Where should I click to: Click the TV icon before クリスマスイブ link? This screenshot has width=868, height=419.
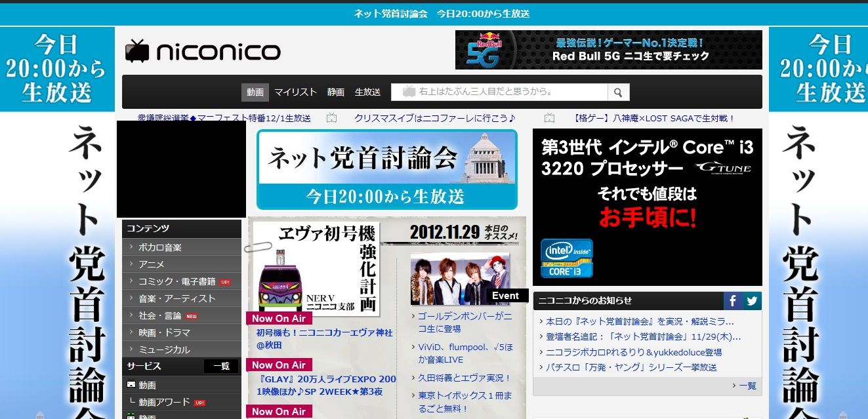tap(331, 118)
